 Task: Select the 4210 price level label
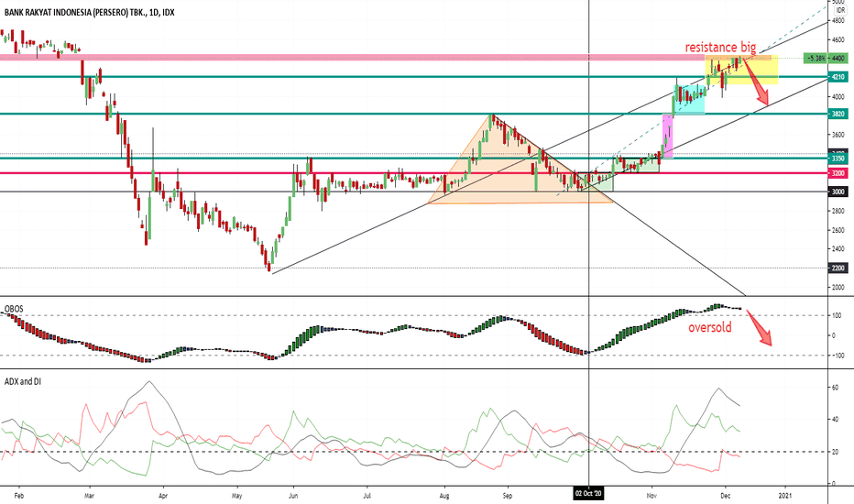pos(838,77)
